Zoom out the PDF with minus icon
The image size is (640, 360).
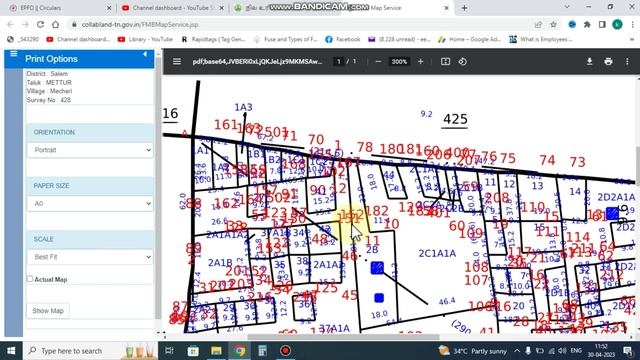coord(378,62)
